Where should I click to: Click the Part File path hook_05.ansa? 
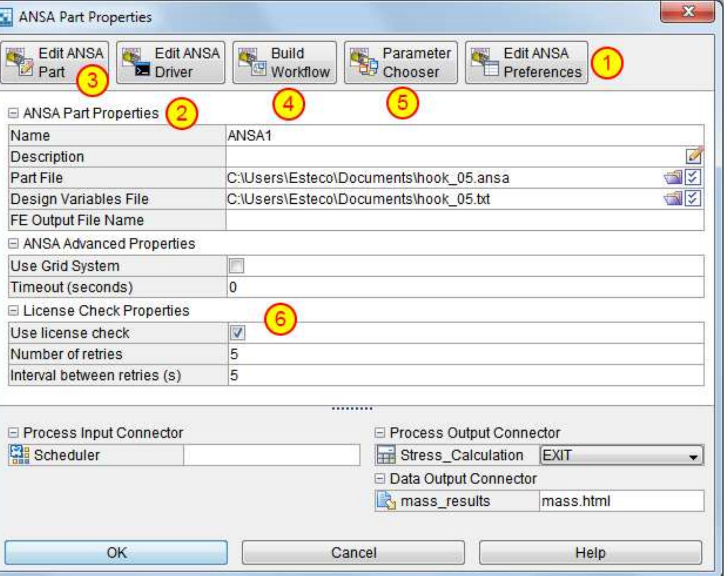point(368,177)
